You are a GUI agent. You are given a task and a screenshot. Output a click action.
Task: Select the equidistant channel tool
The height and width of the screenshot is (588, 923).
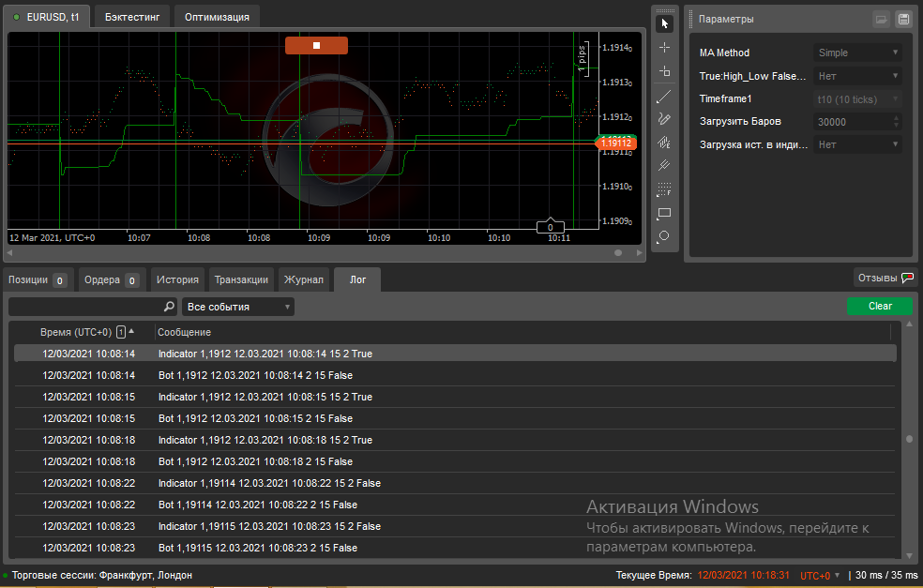(x=665, y=143)
